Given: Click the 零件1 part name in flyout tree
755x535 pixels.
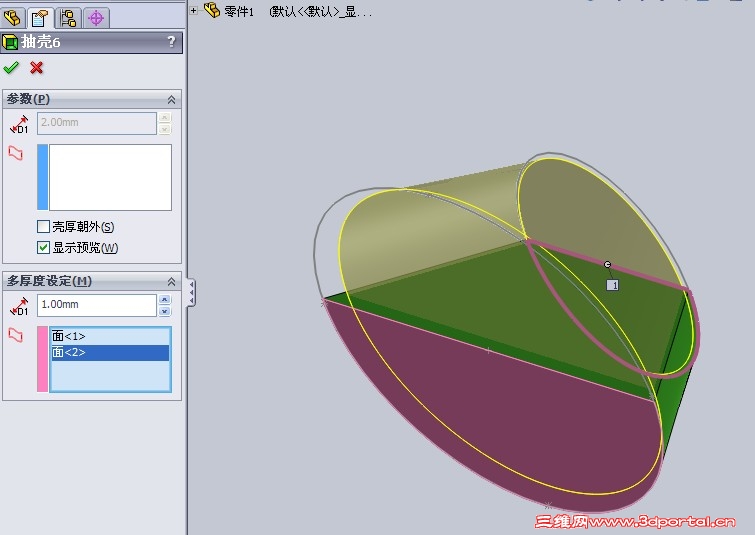Looking at the screenshot, I should pyautogui.click(x=239, y=12).
